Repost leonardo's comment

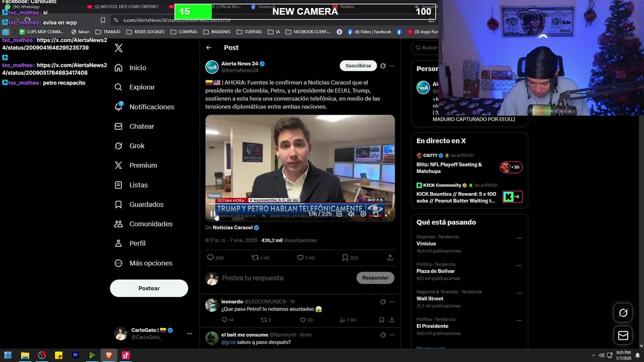coord(263,320)
